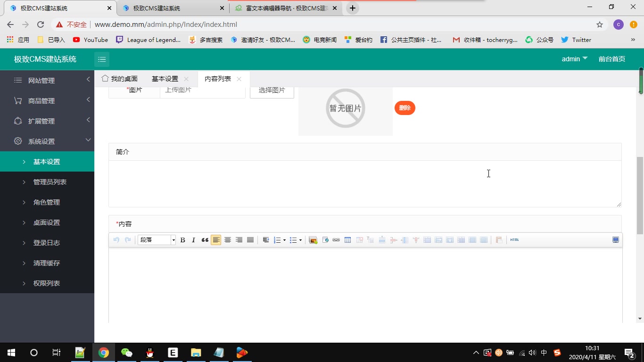Open the paragraph format dropdown
The height and width of the screenshot is (362, 644).
157,239
